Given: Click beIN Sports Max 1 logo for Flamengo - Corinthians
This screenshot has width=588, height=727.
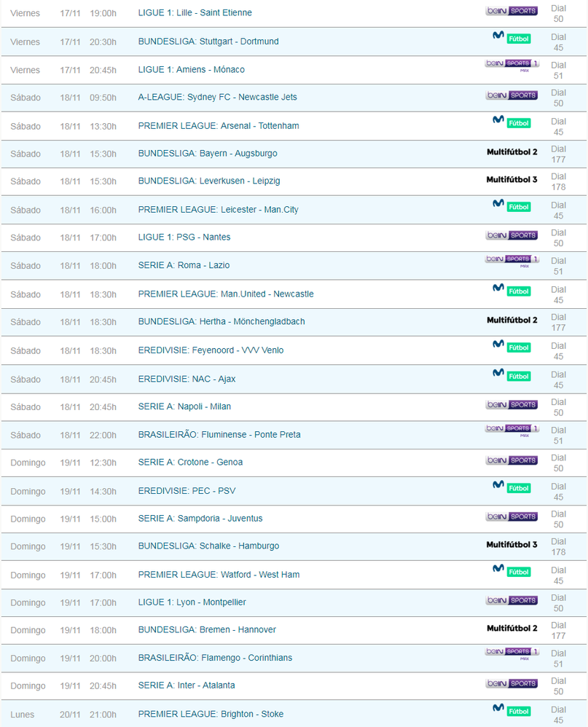Looking at the screenshot, I should [512, 653].
